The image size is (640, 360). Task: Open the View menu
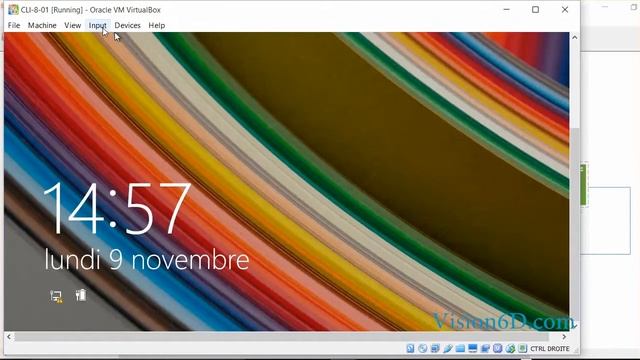click(x=73, y=25)
